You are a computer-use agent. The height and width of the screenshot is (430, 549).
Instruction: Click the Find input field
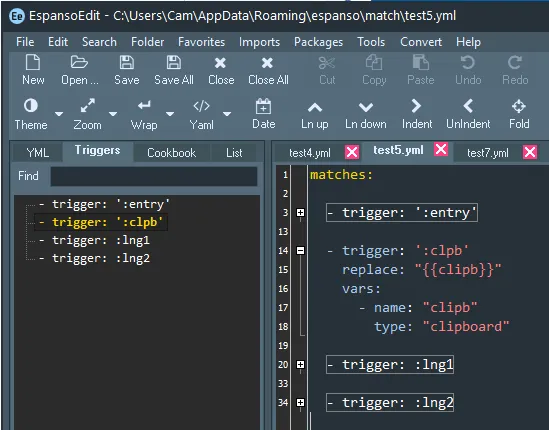pos(154,176)
